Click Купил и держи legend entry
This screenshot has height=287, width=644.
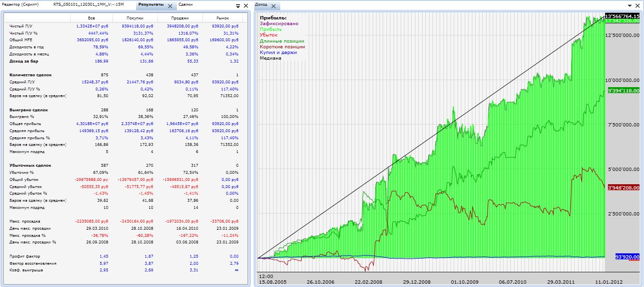278,52
